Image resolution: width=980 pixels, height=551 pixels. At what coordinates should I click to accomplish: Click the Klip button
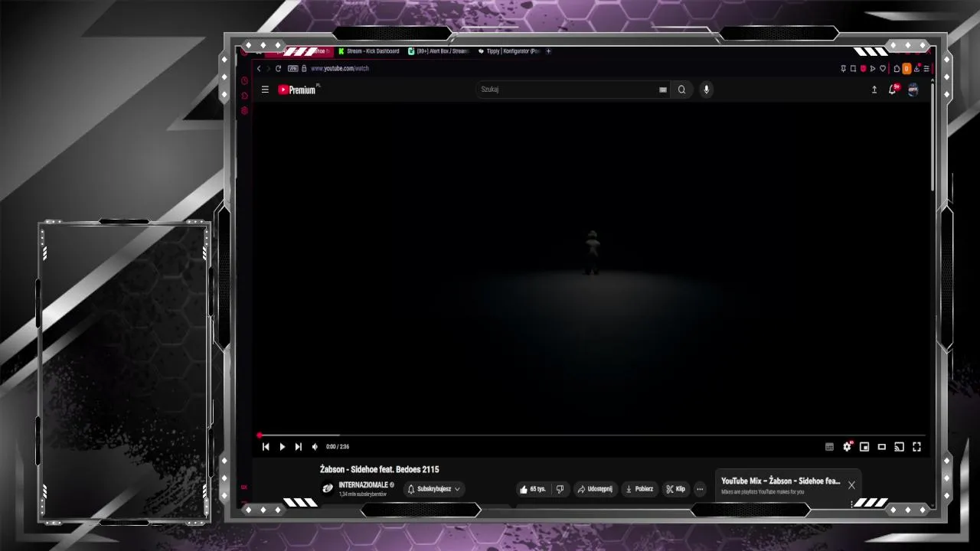pos(676,489)
